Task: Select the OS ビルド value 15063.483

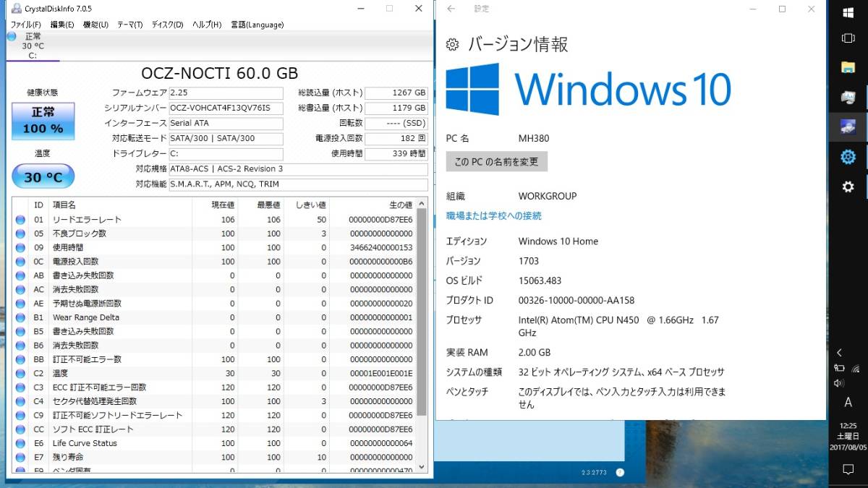Action: (x=540, y=281)
